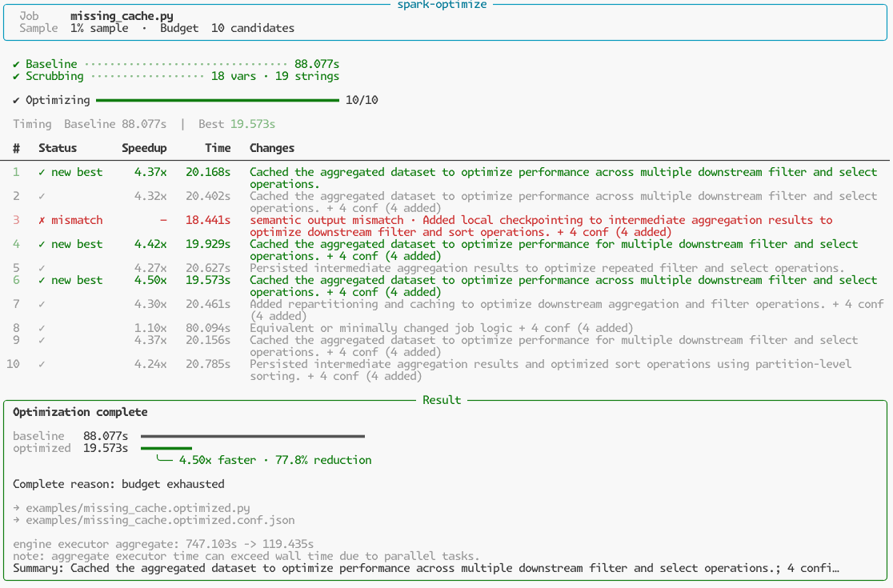Click the checkmark in candidate row 1

(42, 172)
